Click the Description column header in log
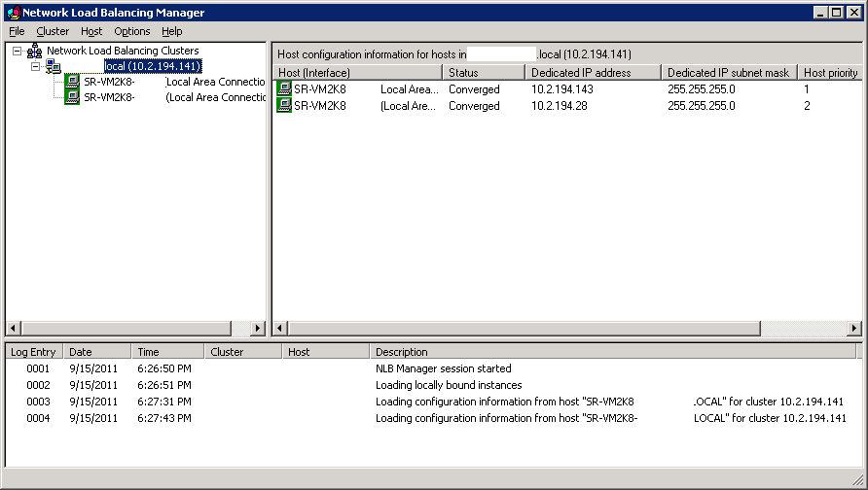Viewport: 868px width, 490px height. click(613, 352)
